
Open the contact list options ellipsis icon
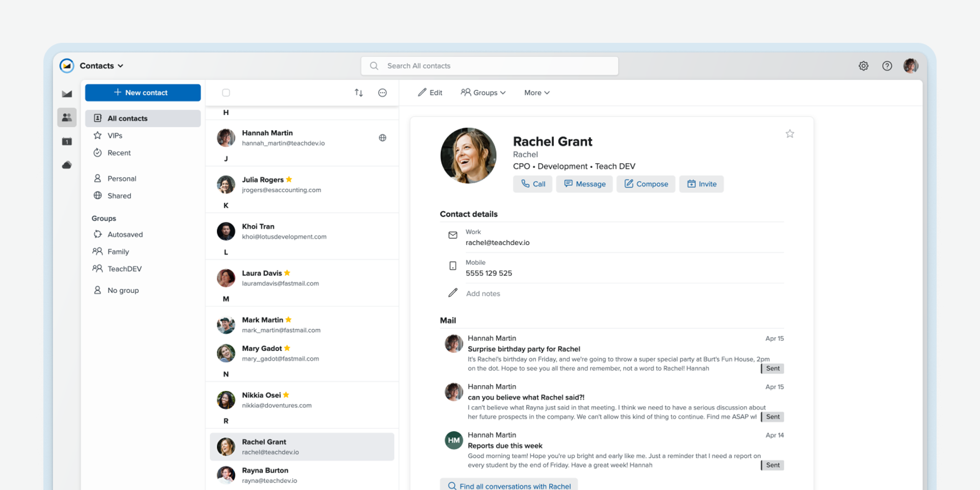point(382,93)
